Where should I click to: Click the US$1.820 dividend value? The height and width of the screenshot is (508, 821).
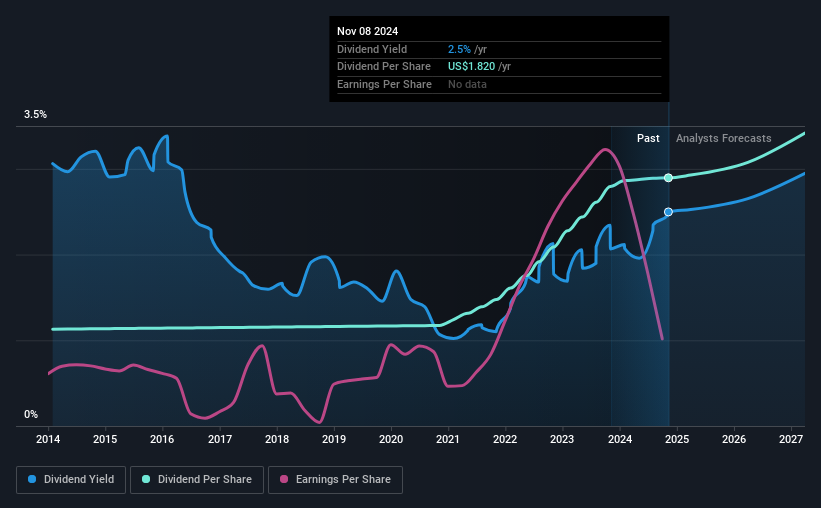click(x=471, y=67)
